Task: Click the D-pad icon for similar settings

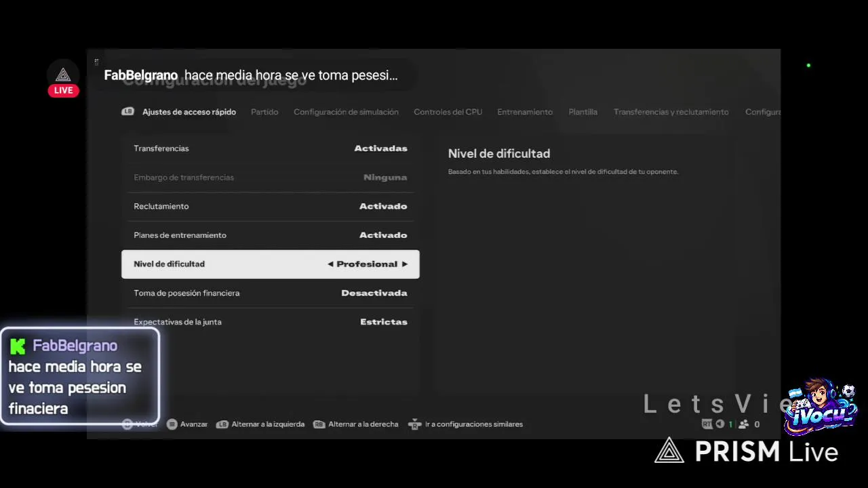Action: 415,425
